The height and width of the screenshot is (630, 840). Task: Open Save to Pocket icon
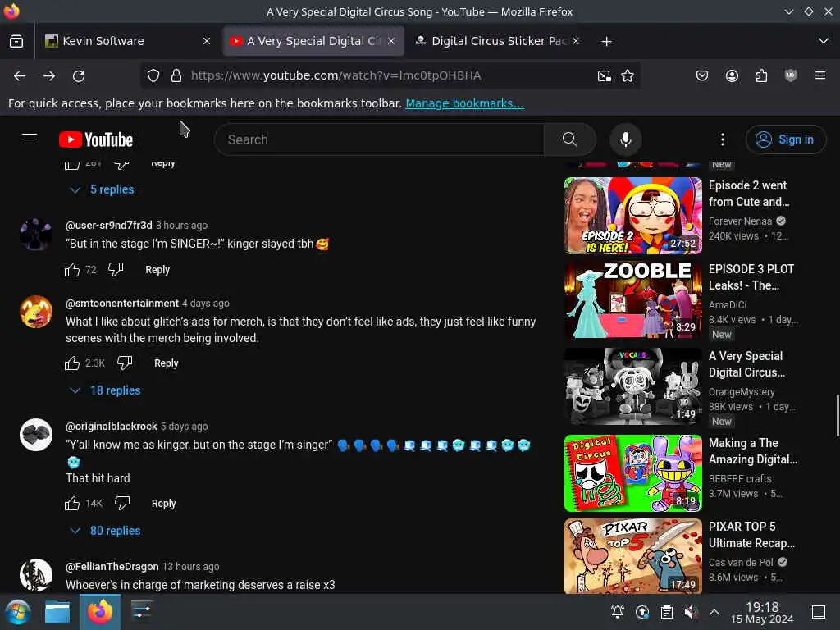[702, 75]
